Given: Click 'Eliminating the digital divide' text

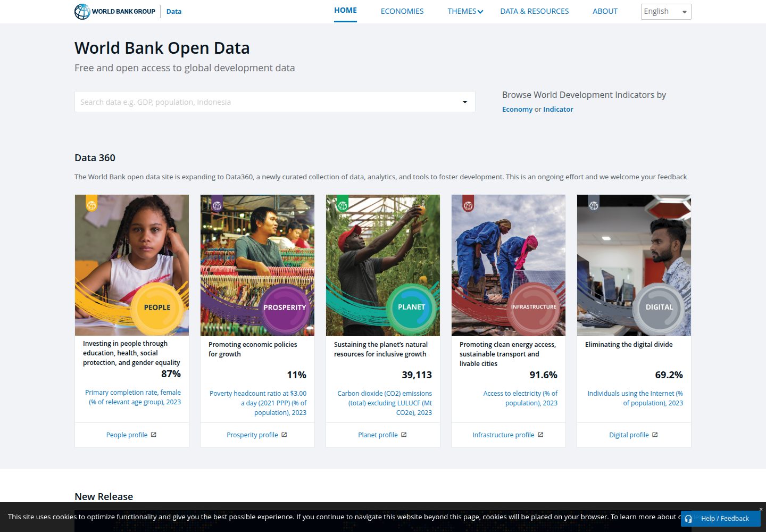Looking at the screenshot, I should [629, 345].
